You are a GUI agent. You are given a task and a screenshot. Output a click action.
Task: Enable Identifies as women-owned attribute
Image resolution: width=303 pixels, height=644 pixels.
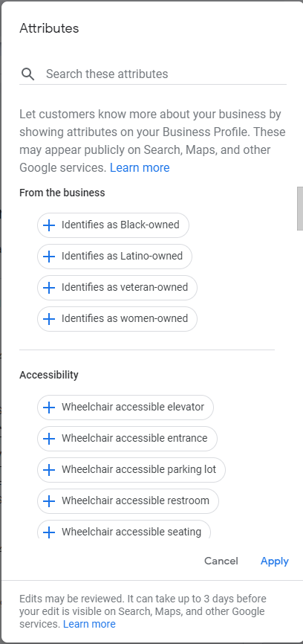[117, 319]
